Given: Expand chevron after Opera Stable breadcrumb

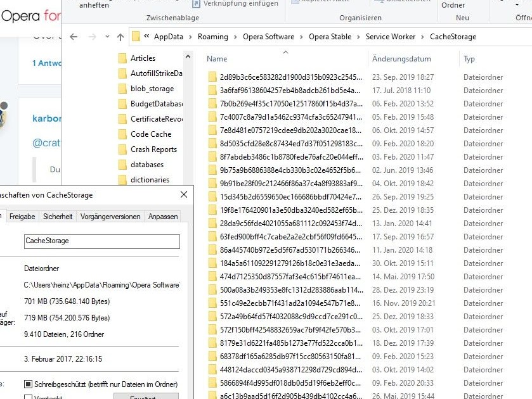Looking at the screenshot, I should [x=359, y=37].
